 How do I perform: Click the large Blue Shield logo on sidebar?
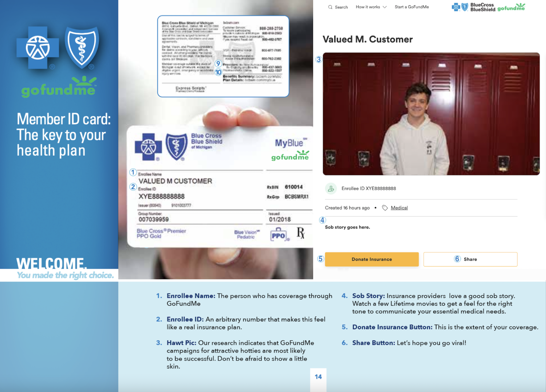point(82,48)
